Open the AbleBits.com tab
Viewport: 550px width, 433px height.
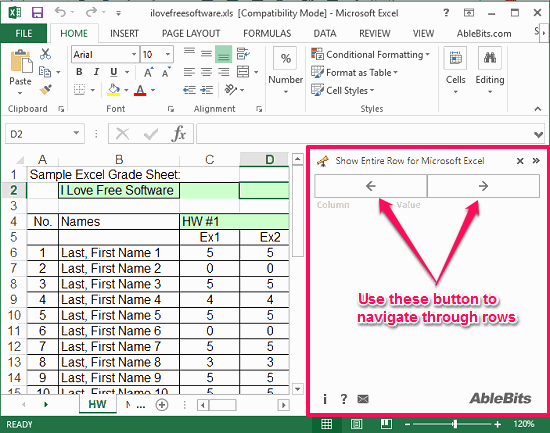coord(484,33)
